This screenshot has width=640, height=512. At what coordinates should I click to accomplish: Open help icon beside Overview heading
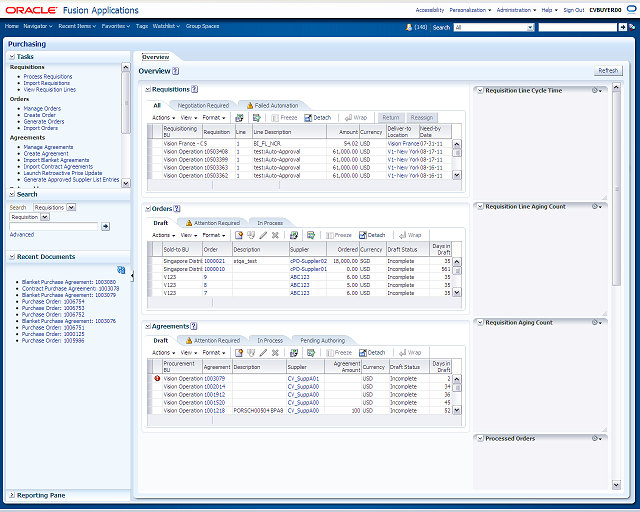point(176,71)
